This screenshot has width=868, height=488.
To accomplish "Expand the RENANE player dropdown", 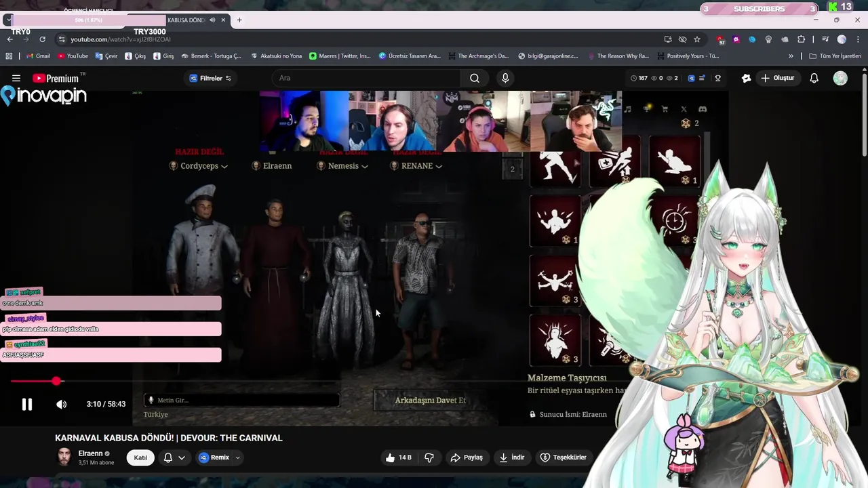I will coord(439,166).
